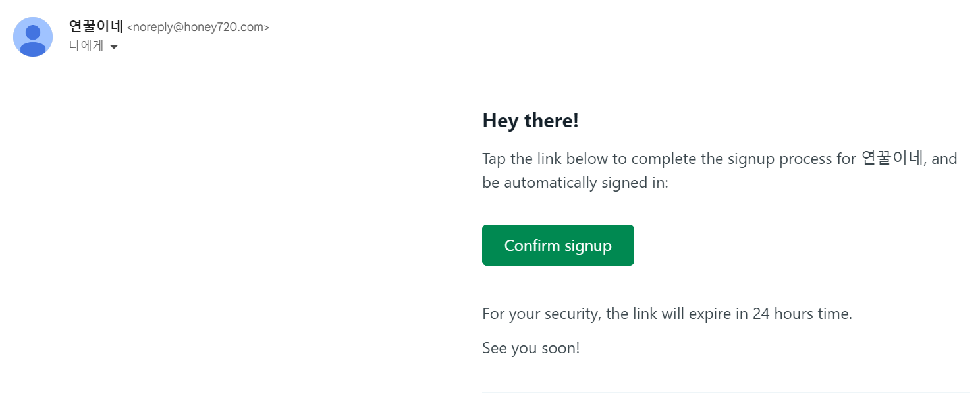Click the "Hey there!" heading
The height and width of the screenshot is (396, 980).
tap(530, 121)
